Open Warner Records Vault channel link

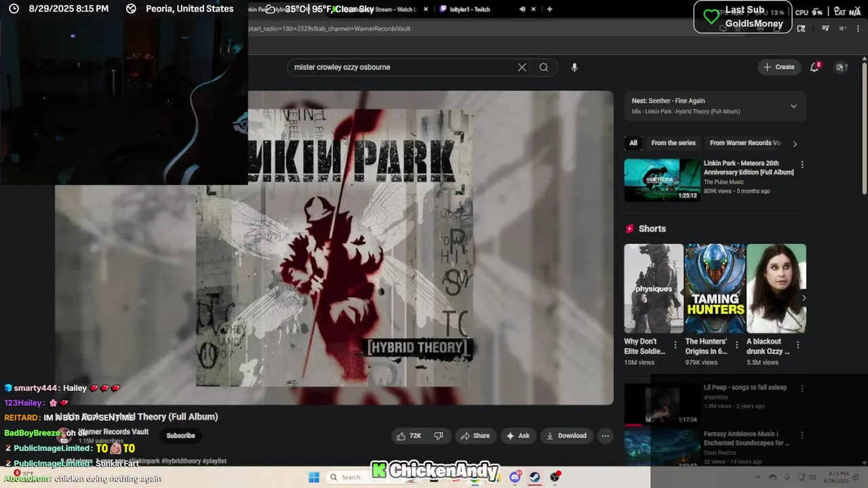[113, 432]
